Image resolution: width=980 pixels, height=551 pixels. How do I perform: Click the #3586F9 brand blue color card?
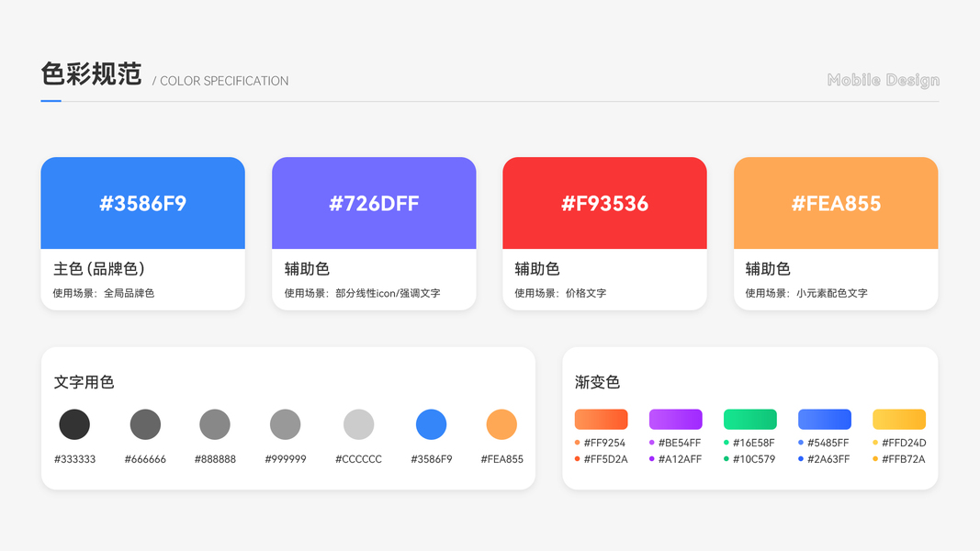pos(142,203)
